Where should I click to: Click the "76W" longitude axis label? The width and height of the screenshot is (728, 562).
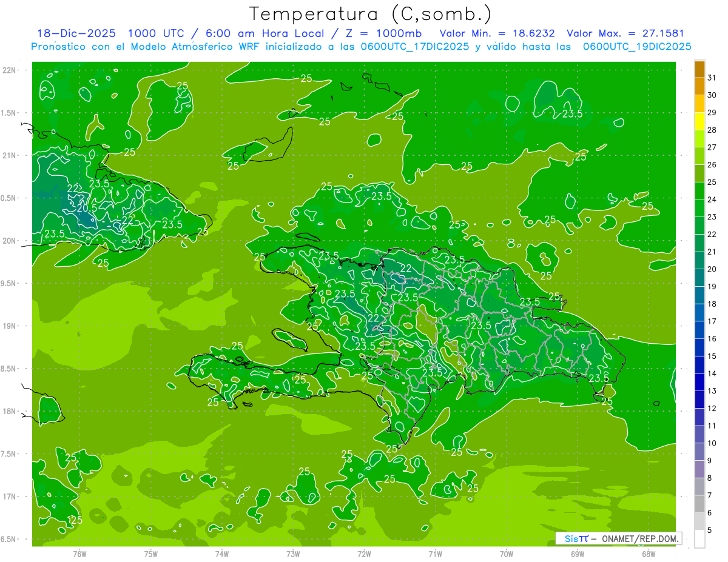coord(79,554)
